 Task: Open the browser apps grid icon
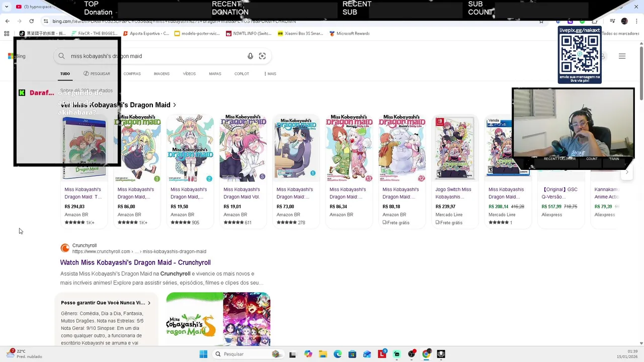pyautogui.click(x=7, y=34)
